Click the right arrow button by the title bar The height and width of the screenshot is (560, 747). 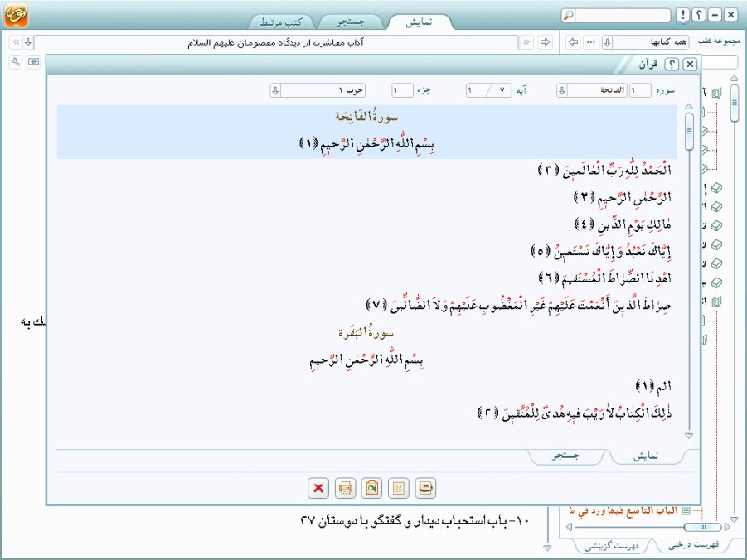tap(545, 42)
